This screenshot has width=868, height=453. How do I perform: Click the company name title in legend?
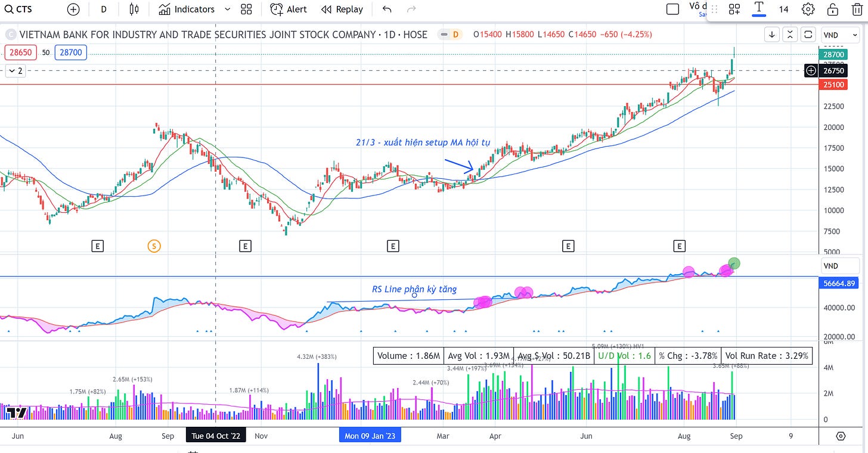(223, 35)
